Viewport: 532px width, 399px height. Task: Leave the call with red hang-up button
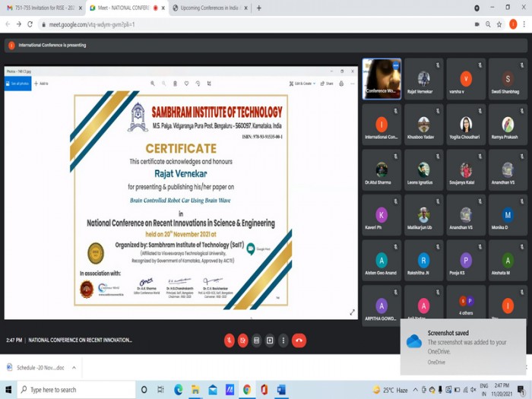(299, 340)
